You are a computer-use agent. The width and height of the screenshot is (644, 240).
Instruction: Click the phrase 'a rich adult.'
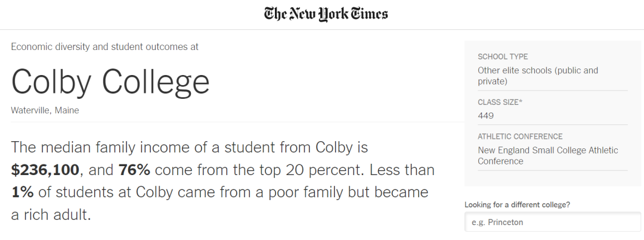[x=51, y=214]
